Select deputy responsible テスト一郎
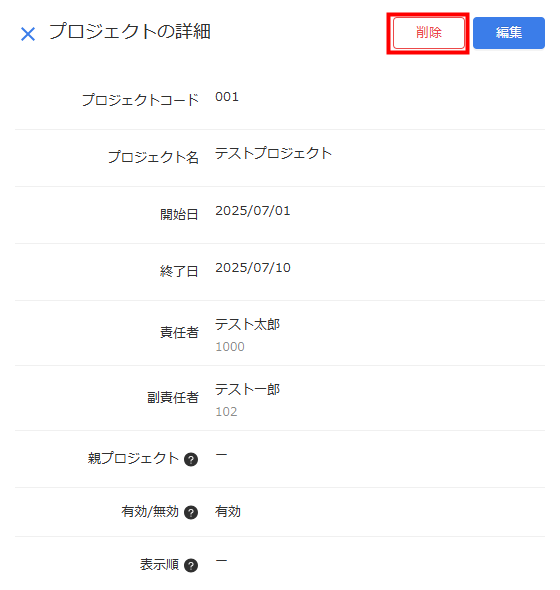Viewport: 560px width, 590px height. (x=247, y=389)
